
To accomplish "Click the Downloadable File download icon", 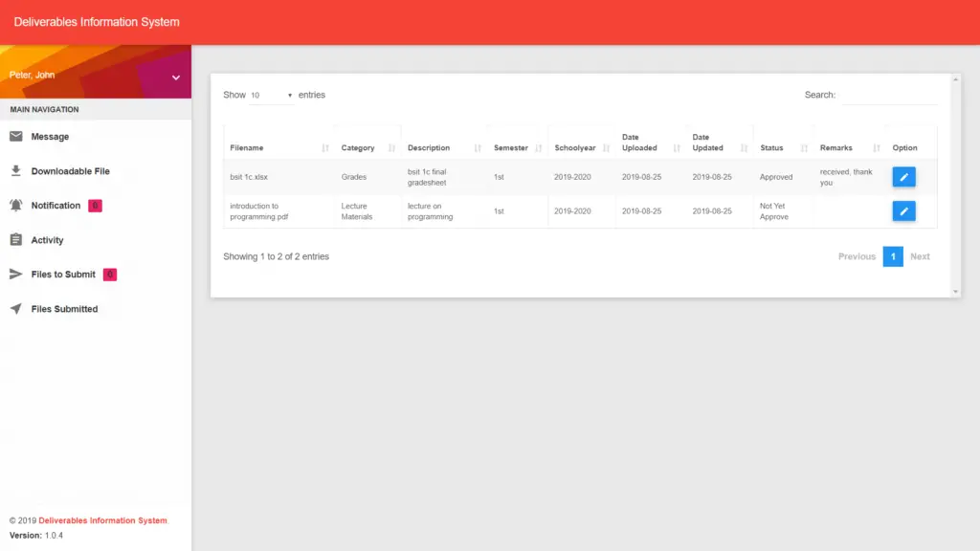I will click(x=16, y=170).
